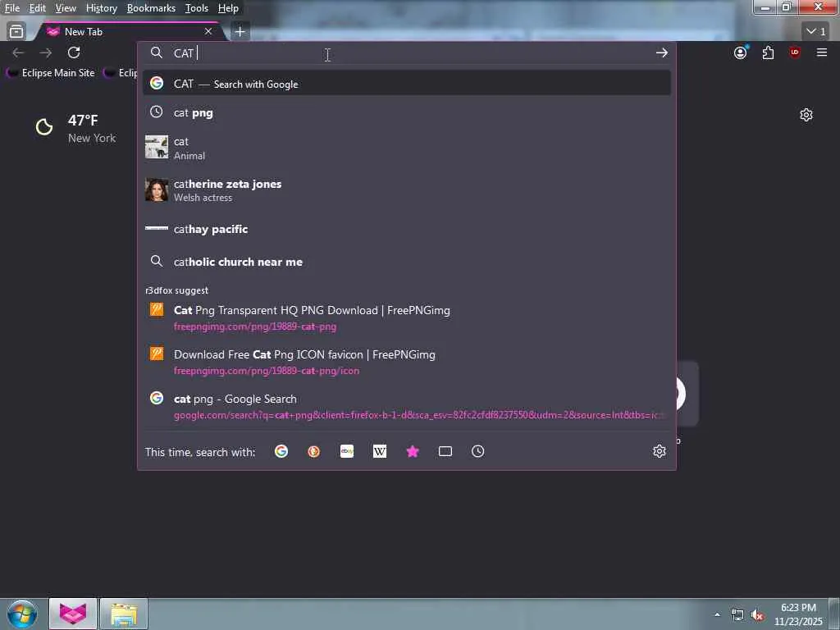Click the Back navigation arrow
The image size is (840, 630).
tap(18, 52)
